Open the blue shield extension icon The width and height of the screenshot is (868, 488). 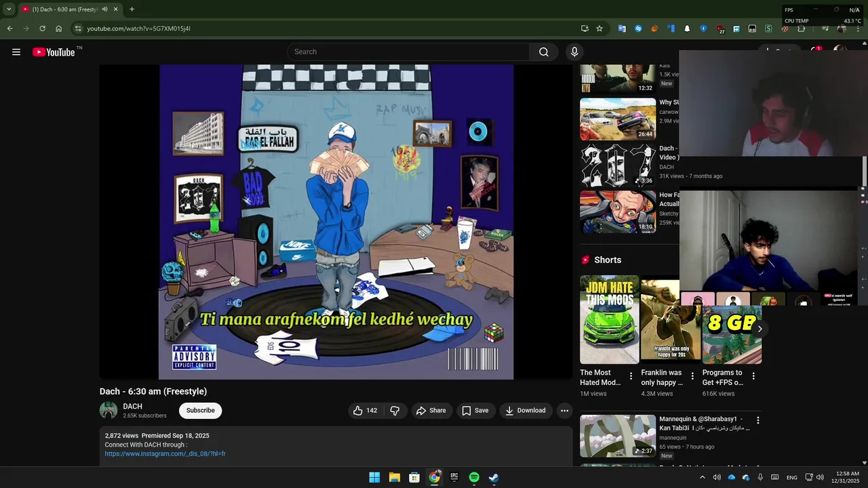703,28
